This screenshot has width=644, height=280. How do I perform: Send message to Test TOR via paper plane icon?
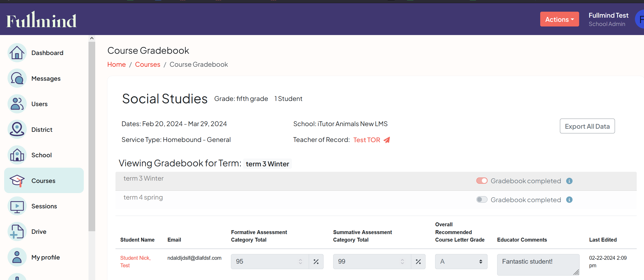[x=387, y=140]
